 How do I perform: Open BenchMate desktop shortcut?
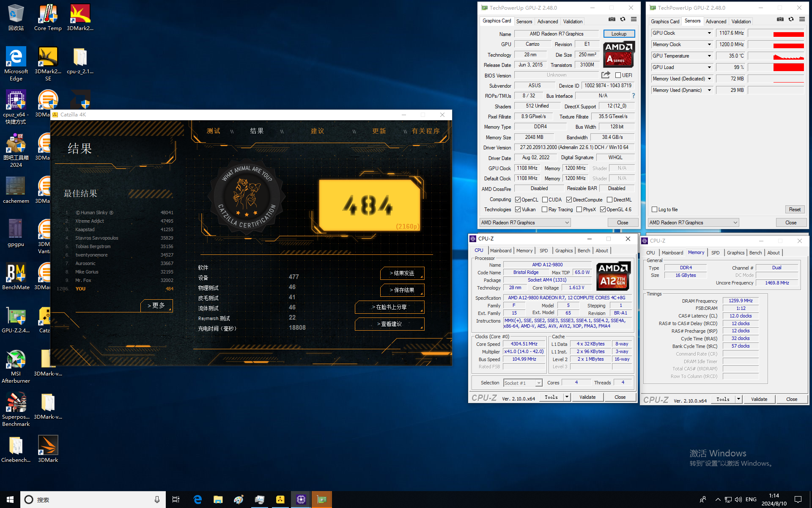point(16,276)
